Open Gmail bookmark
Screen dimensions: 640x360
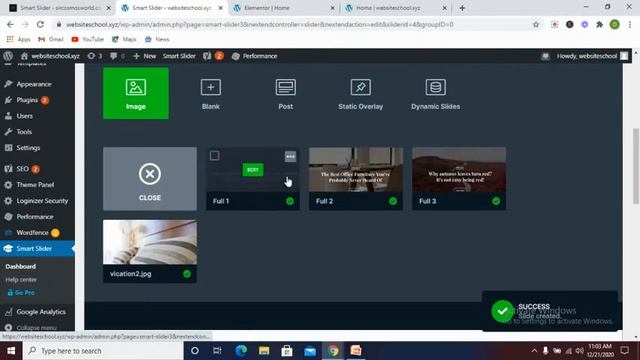(51, 39)
